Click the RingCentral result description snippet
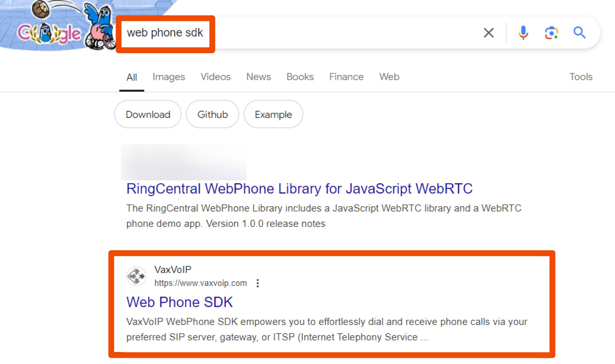This screenshot has height=364, width=615. pyautogui.click(x=324, y=216)
